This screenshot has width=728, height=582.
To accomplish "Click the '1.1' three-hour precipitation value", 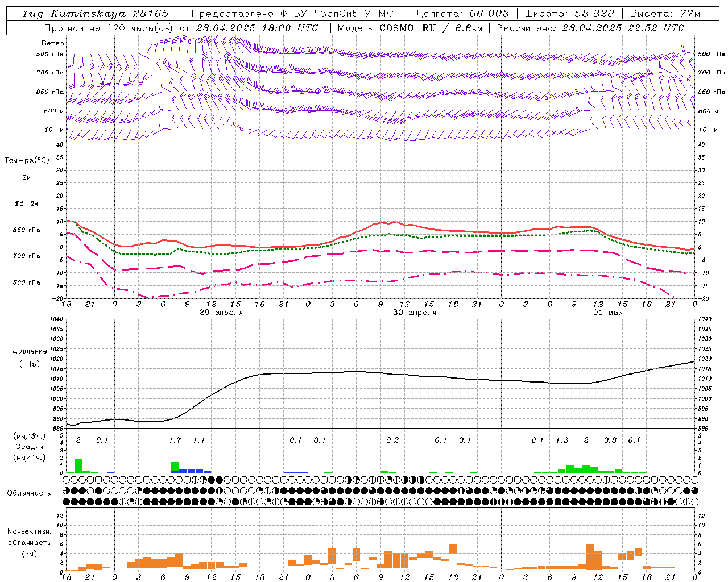I will [x=198, y=440].
